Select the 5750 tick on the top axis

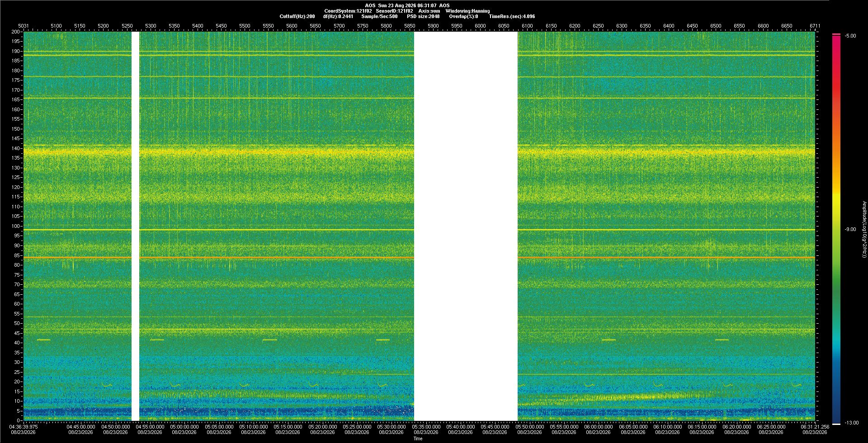363,26
